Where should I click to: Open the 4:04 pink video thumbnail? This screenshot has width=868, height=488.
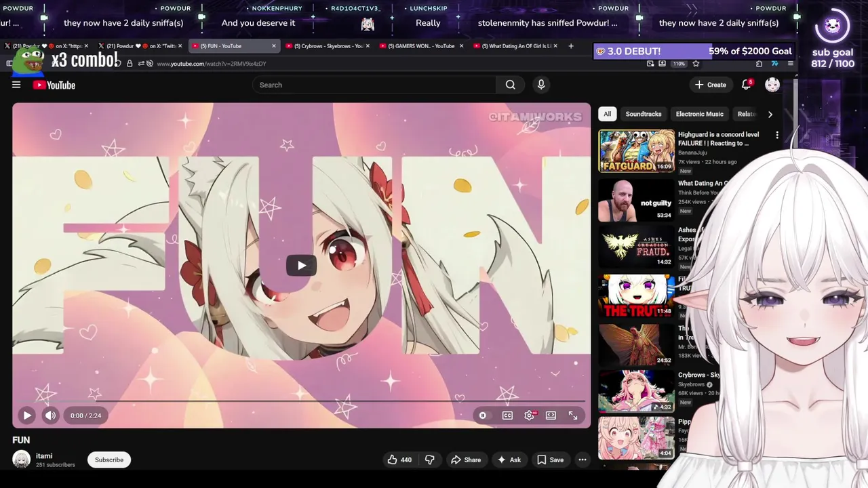(x=636, y=438)
